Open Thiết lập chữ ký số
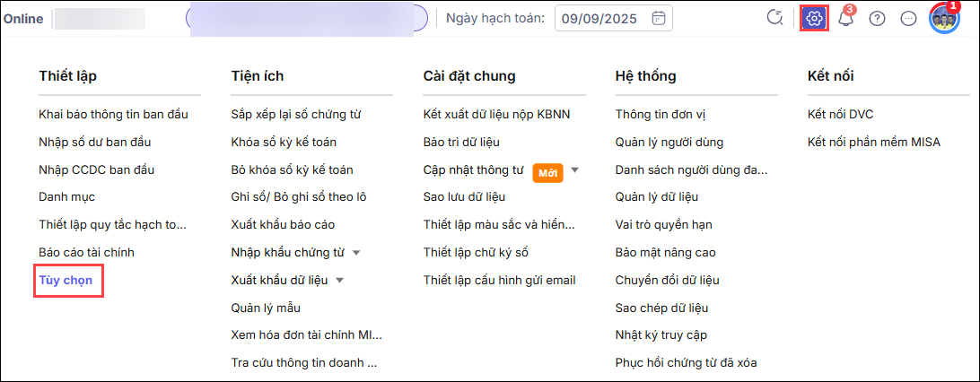The height and width of the screenshot is (382, 980). (x=477, y=253)
